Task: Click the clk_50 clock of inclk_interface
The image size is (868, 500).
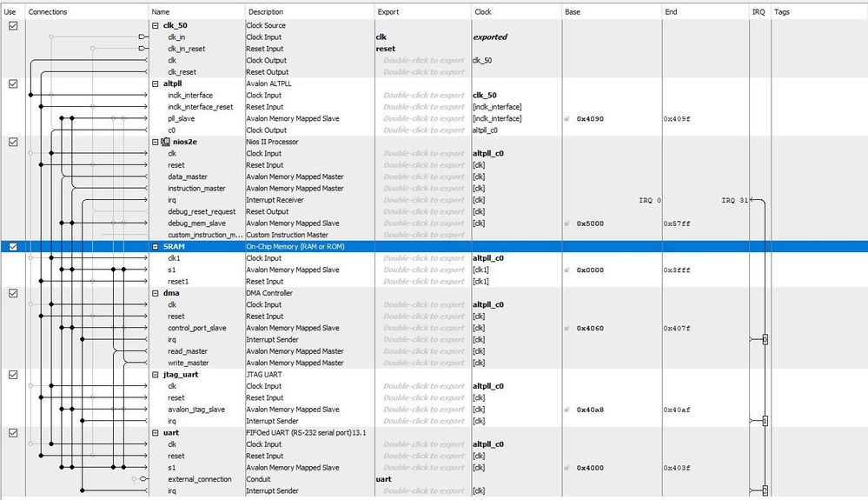Action: pos(484,96)
